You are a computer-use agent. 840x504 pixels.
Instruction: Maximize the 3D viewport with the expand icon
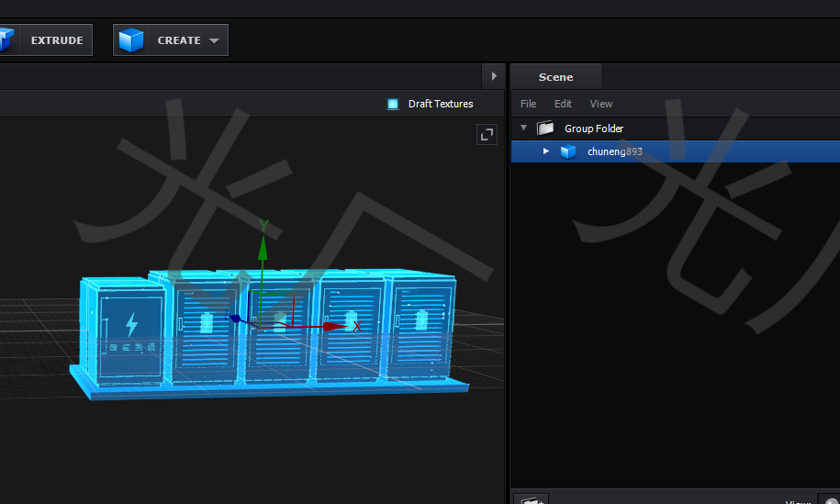click(x=487, y=135)
